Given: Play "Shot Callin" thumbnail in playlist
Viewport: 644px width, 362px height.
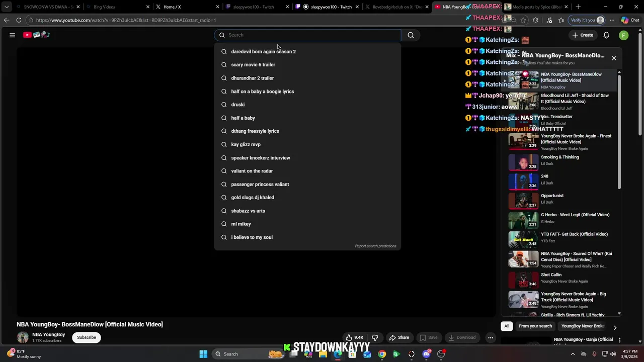Looking at the screenshot, I should point(523,280).
